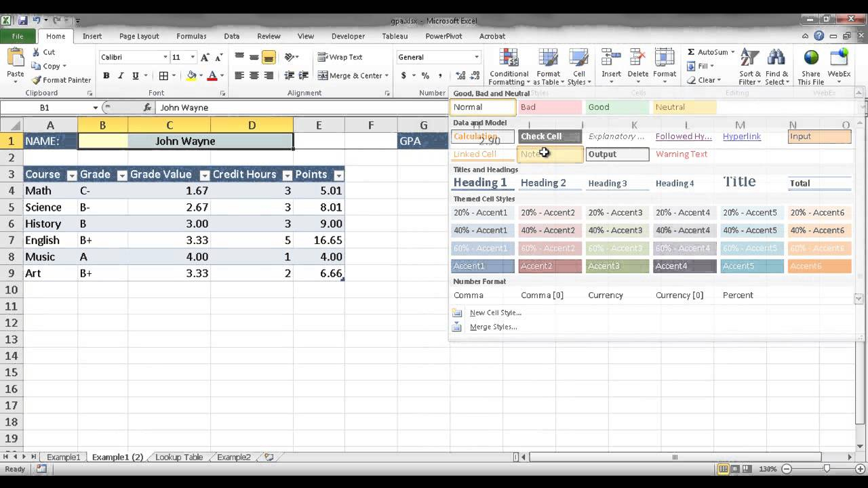Screen dimensions: 868x488
Task: Click the Sort & Filter icon
Action: pos(749,67)
